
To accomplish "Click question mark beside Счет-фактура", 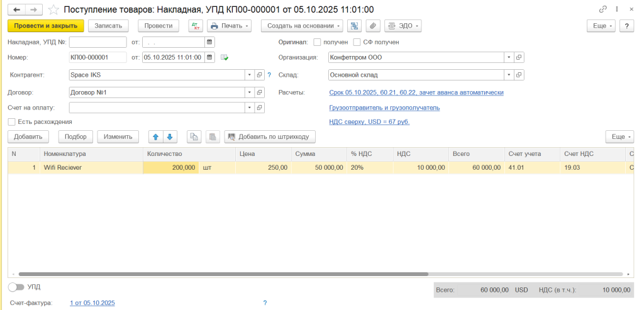I will point(265,303).
